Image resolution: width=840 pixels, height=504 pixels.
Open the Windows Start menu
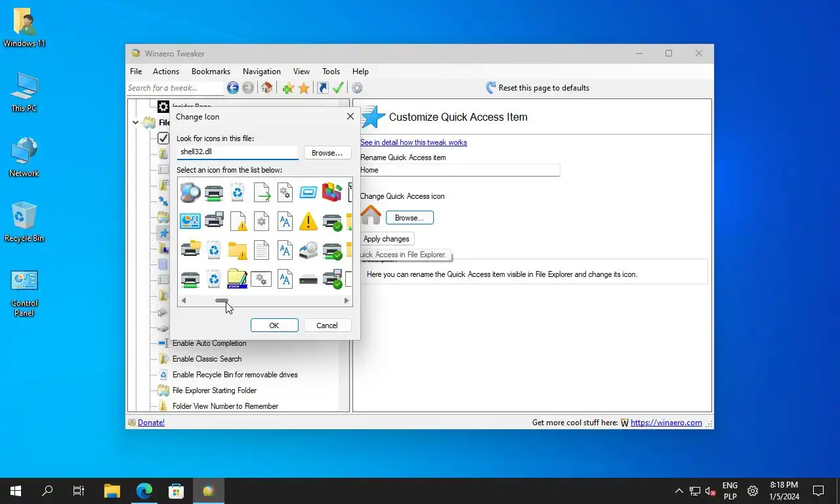pyautogui.click(x=16, y=491)
